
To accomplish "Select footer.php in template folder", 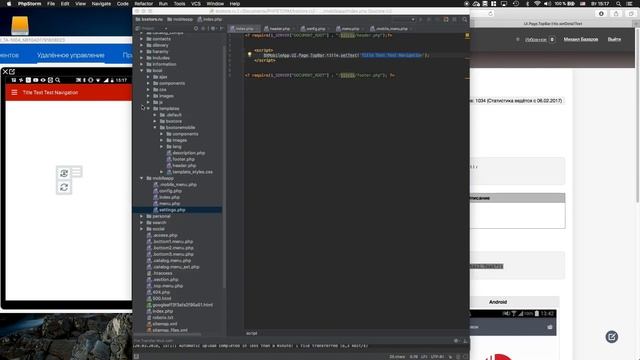I will click(x=184, y=159).
